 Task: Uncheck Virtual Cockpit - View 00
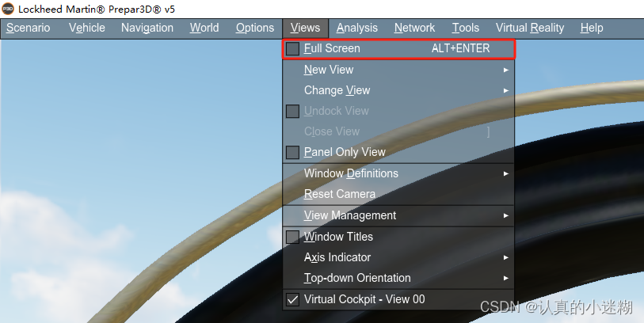(x=292, y=299)
